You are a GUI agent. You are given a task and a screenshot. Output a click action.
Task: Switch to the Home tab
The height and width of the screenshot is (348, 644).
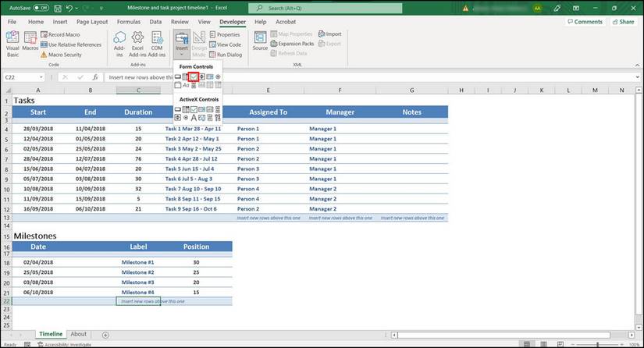coord(36,22)
